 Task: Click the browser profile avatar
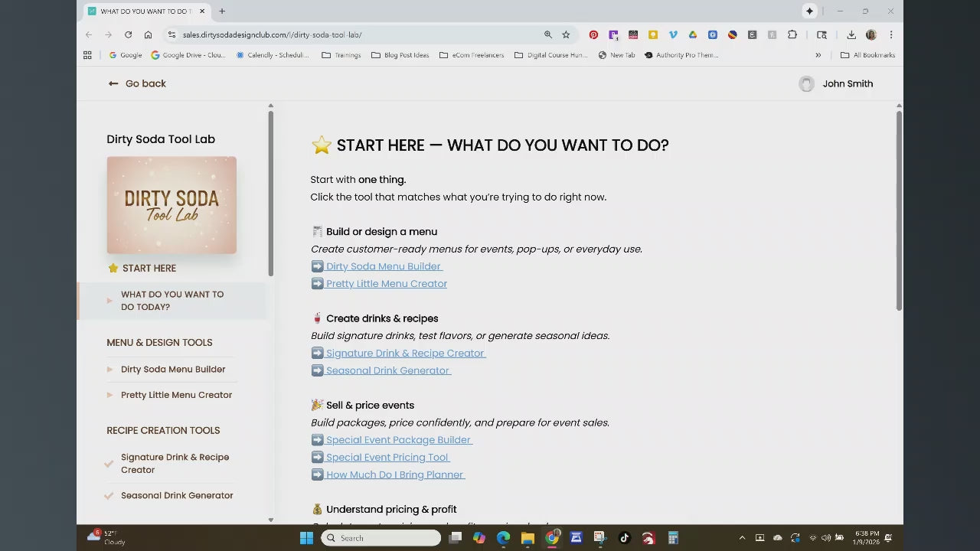click(871, 34)
